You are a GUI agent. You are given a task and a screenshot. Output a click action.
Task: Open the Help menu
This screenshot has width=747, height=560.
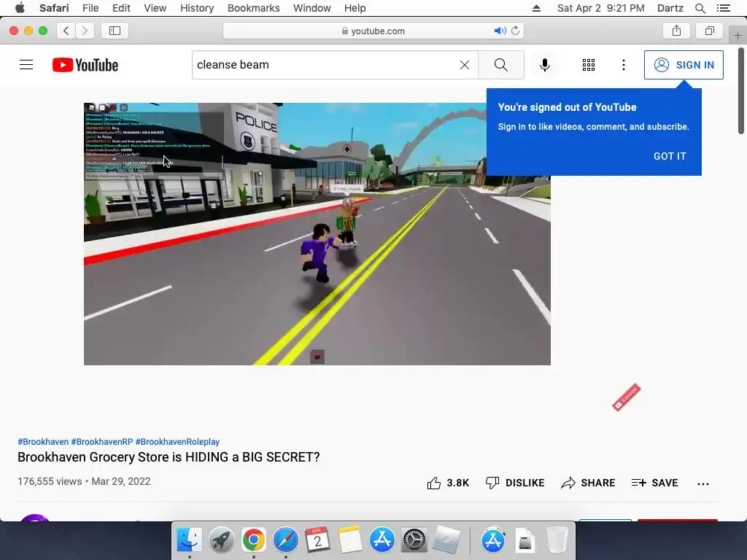point(355,8)
